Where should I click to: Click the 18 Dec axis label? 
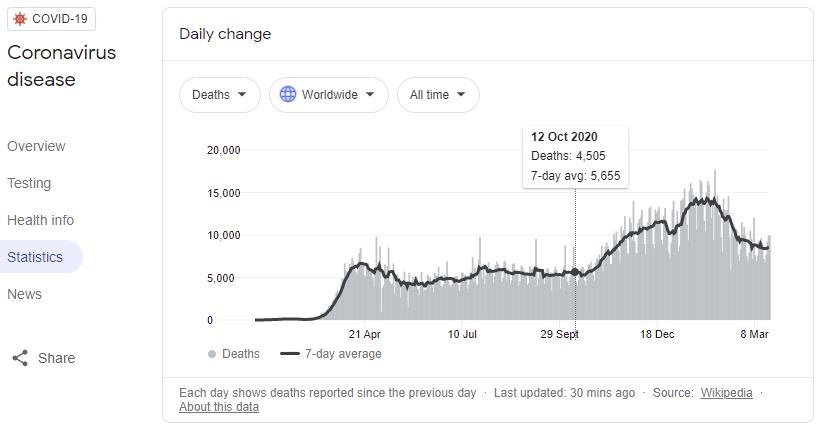click(657, 334)
